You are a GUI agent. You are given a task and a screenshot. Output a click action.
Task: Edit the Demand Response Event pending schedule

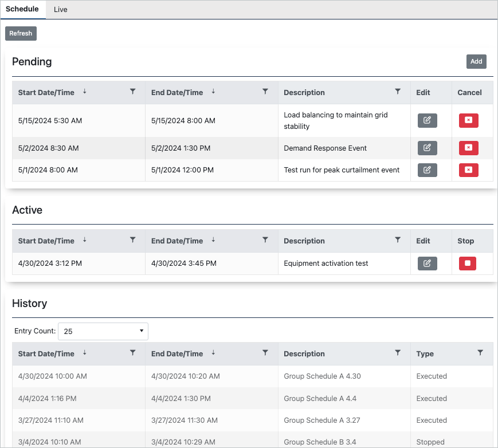[427, 148]
